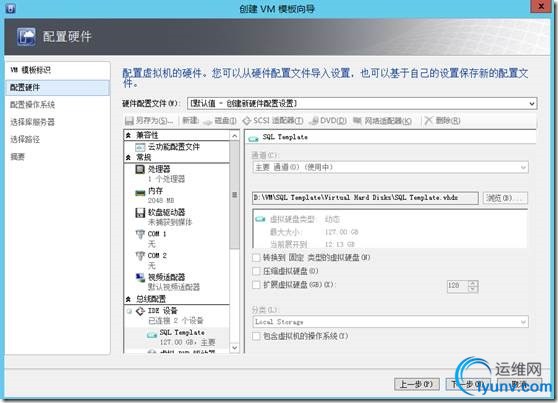Check the convert to fixed disk (转换到固定) option
Image resolution: width=558 pixels, height=403 pixels.
coord(256,257)
